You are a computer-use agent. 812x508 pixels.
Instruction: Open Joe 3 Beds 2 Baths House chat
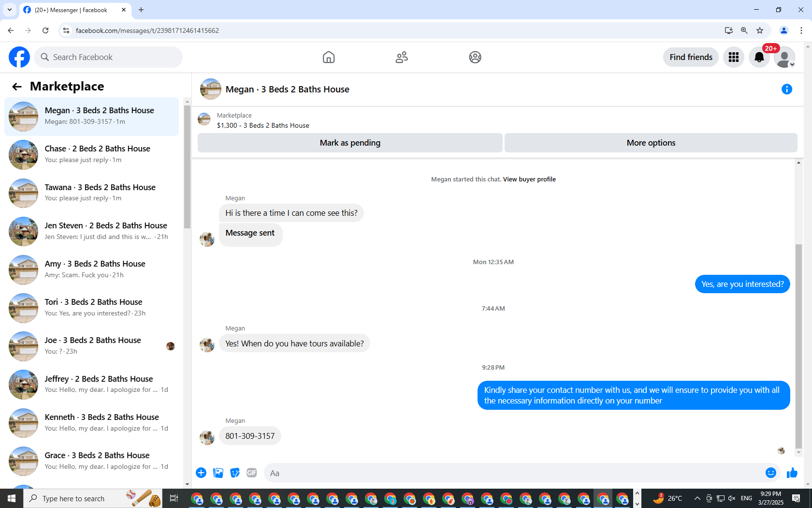pyautogui.click(x=92, y=346)
